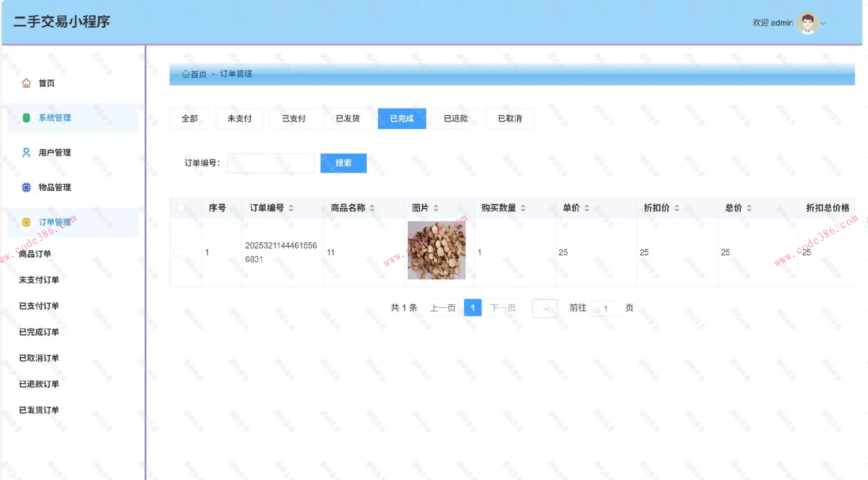Click the 用户管理 user icon

click(26, 153)
